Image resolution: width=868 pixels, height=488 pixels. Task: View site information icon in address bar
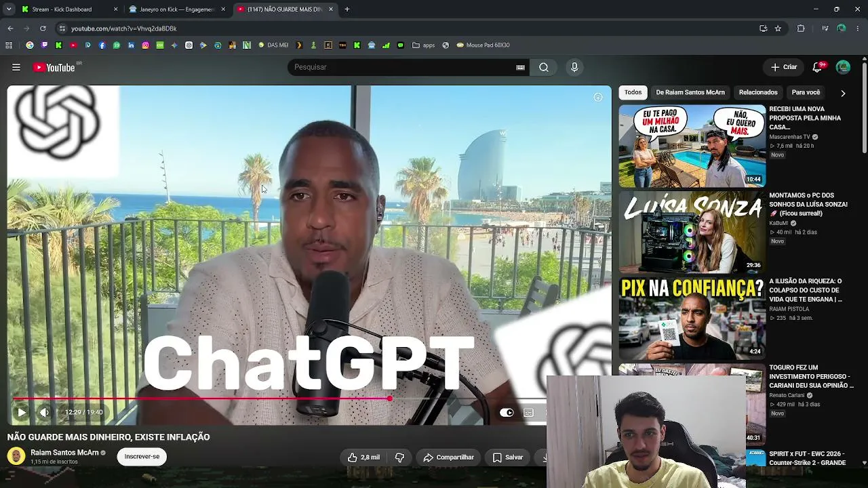tap(62, 28)
